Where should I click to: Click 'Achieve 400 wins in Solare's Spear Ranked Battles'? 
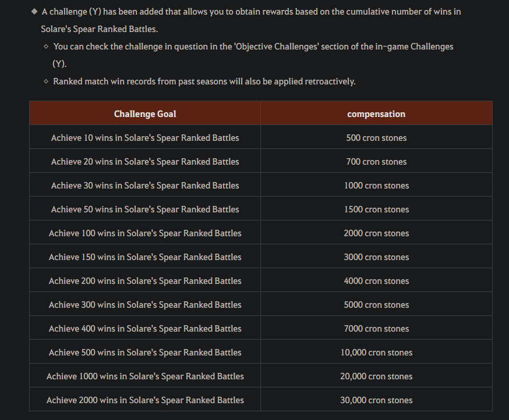click(145, 329)
